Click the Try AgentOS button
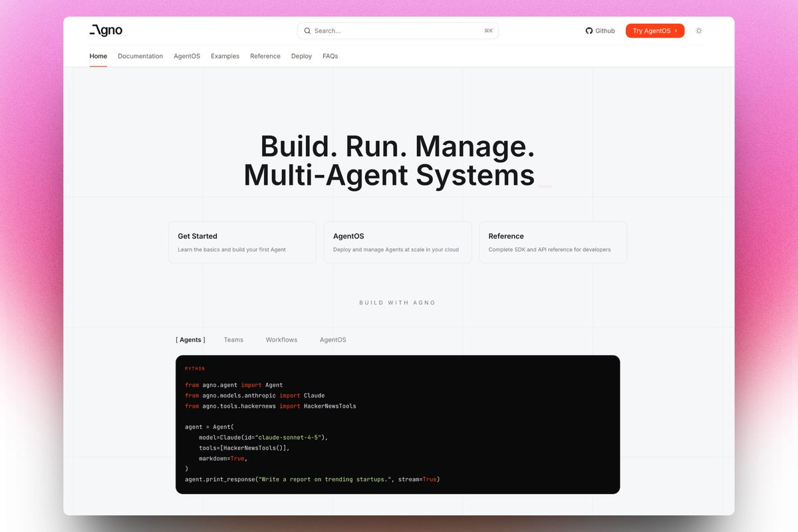 pos(655,31)
